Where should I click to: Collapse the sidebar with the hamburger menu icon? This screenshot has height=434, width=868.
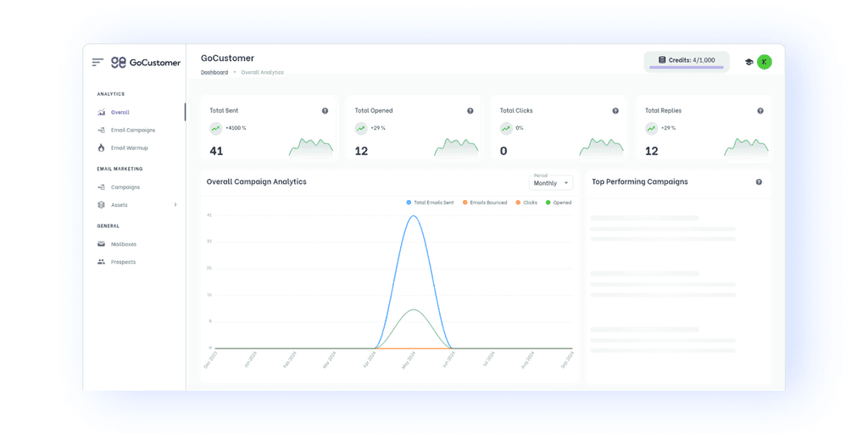tap(97, 63)
